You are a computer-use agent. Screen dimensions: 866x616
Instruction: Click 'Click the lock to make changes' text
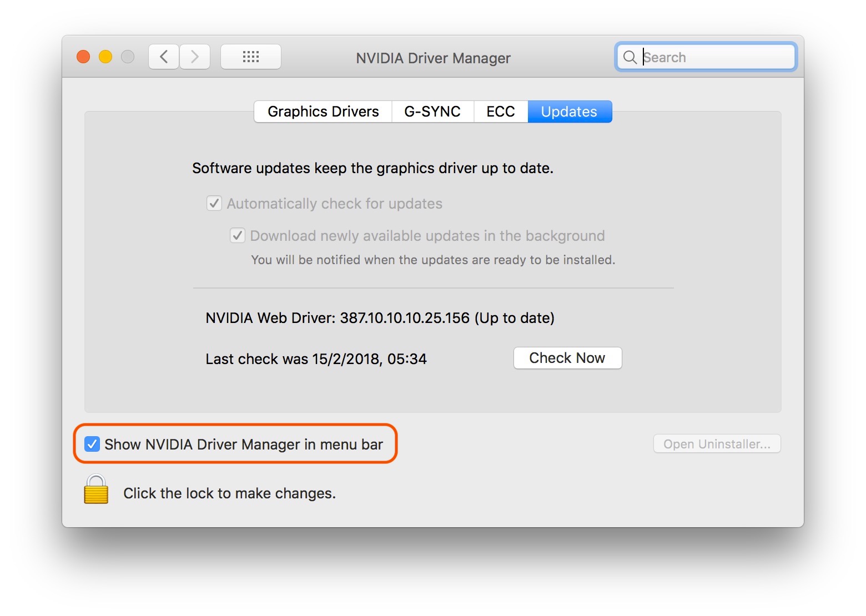click(x=229, y=493)
